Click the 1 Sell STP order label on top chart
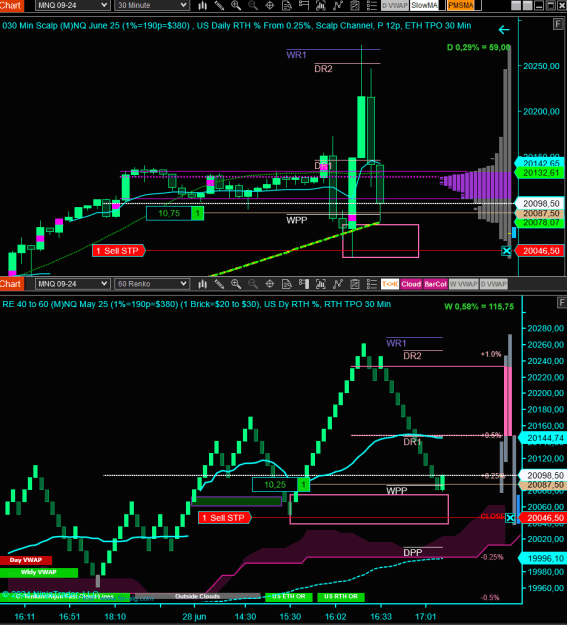 pos(119,251)
